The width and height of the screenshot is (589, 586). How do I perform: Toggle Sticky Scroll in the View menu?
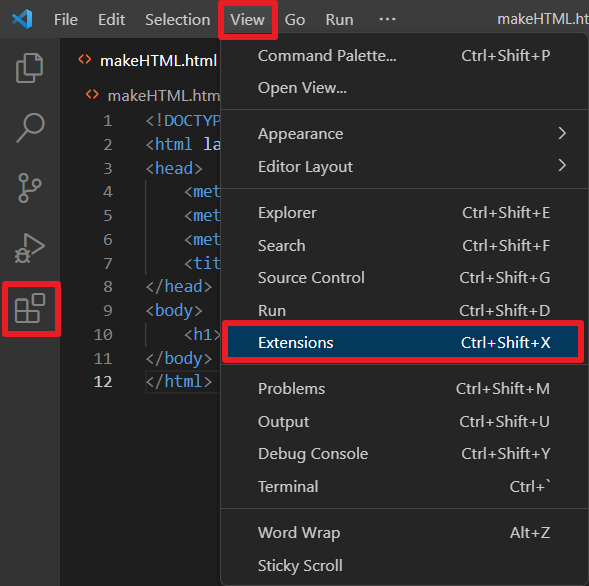pyautogui.click(x=404, y=565)
